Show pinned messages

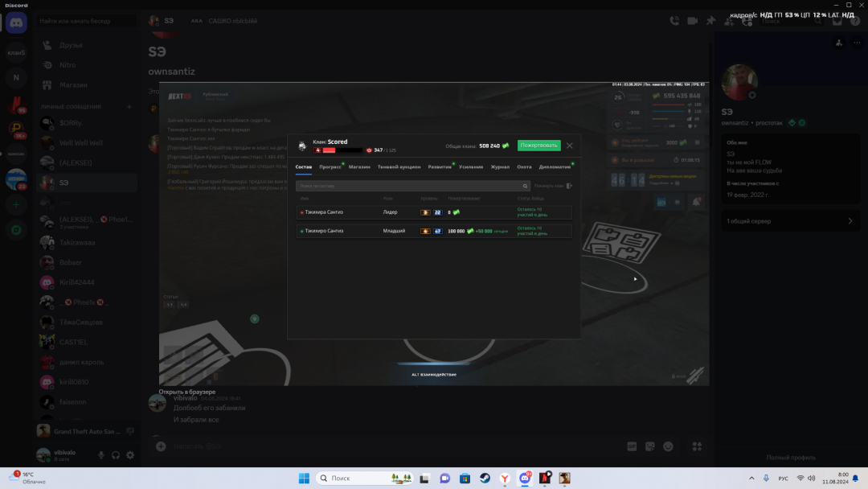(710, 21)
